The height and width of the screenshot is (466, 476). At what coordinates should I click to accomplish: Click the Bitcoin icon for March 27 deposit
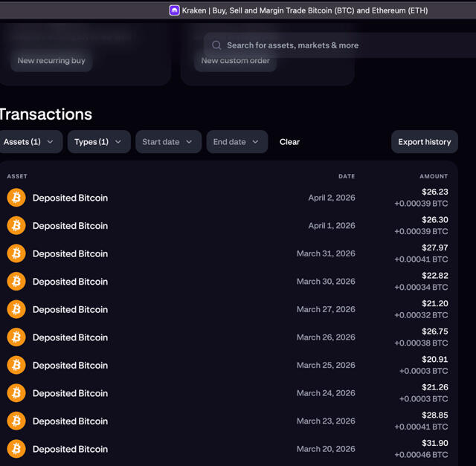[16, 309]
